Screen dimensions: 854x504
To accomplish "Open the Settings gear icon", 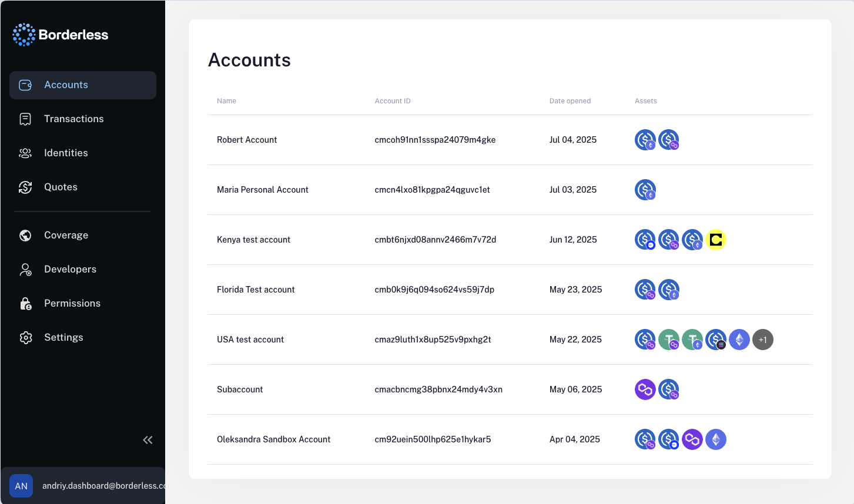I will pos(25,337).
